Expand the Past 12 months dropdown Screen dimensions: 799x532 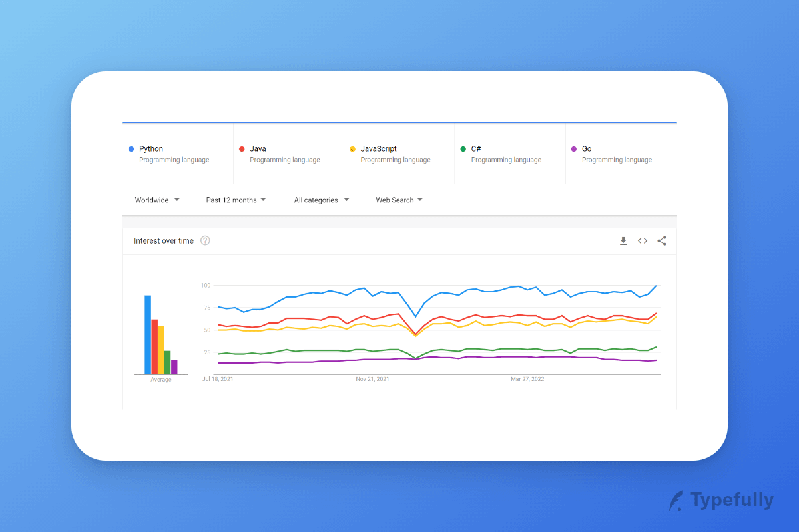pos(236,200)
